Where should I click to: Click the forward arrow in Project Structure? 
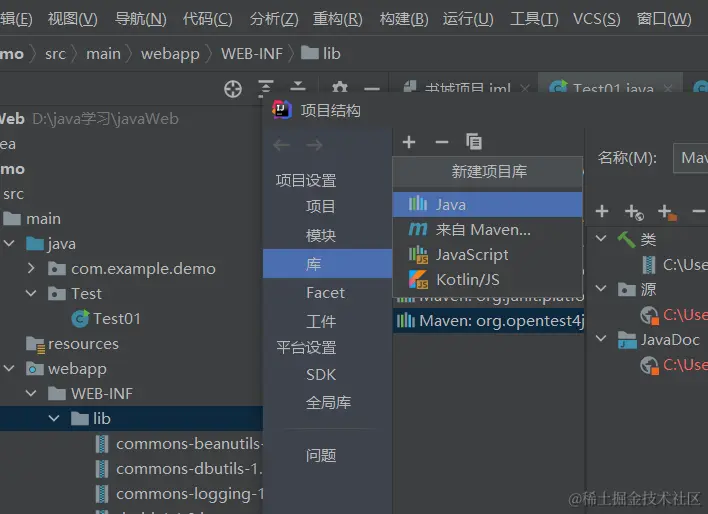(315, 145)
